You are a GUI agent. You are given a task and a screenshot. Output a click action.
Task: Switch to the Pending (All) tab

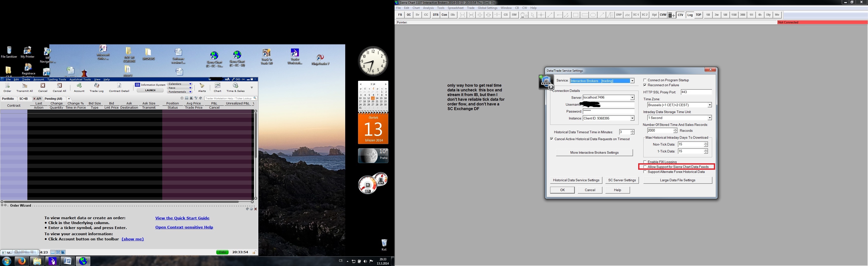[53, 99]
